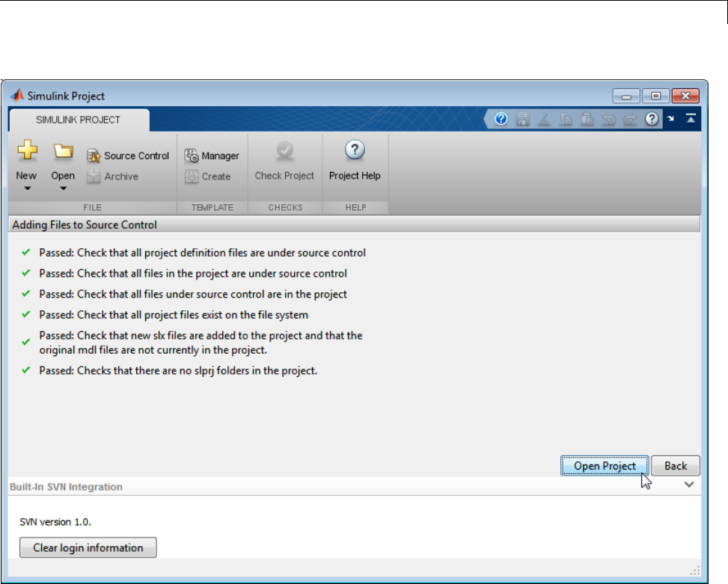728x584 pixels.
Task: Click the MATLAB logo in the title bar
Action: point(17,96)
